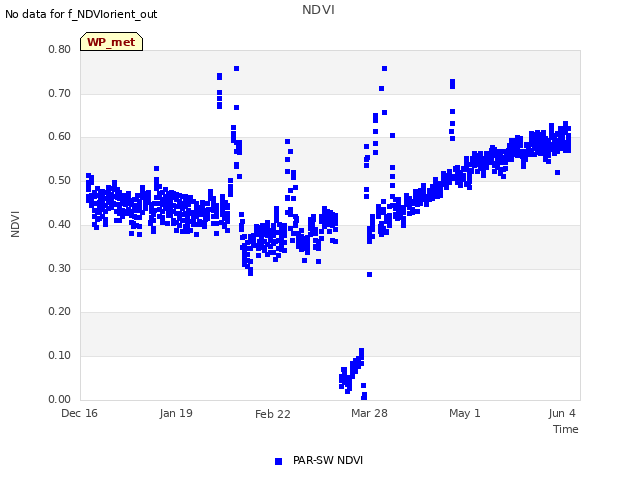Click the Jun 4 date tick label
This screenshot has height=480, width=640.
562,413
